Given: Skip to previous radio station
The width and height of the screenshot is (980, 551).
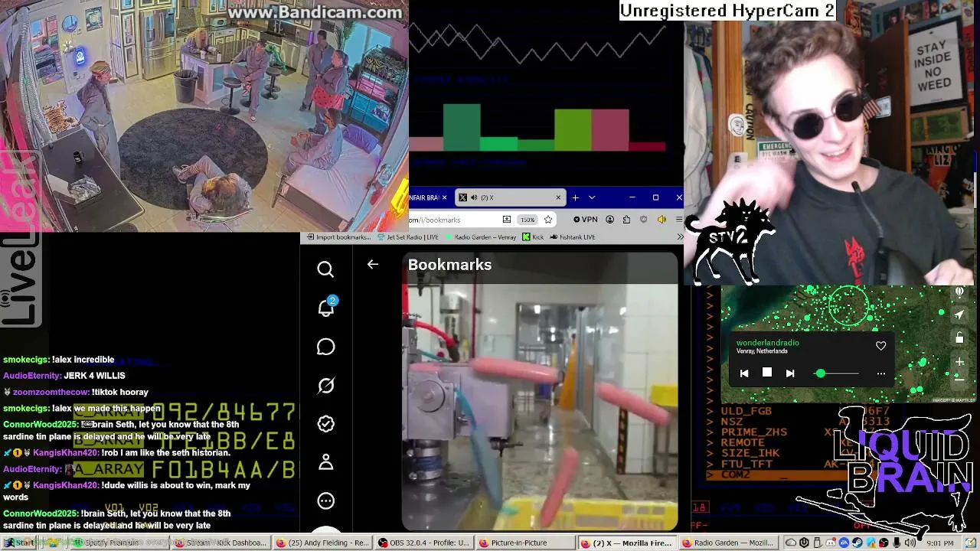Looking at the screenshot, I should [x=744, y=373].
